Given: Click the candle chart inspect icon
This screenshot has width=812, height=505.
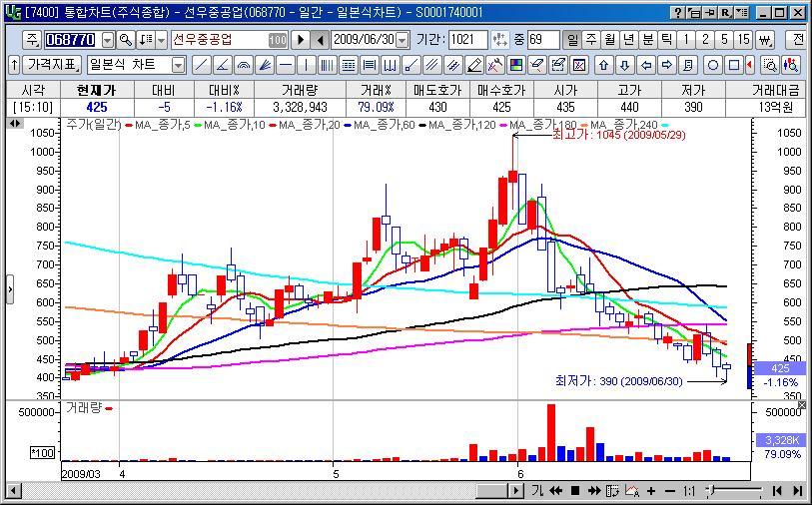Looking at the screenshot, I should (791, 65).
